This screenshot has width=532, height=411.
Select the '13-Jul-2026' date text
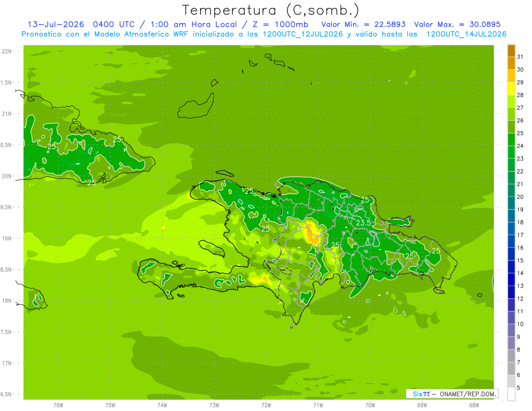click(x=55, y=24)
